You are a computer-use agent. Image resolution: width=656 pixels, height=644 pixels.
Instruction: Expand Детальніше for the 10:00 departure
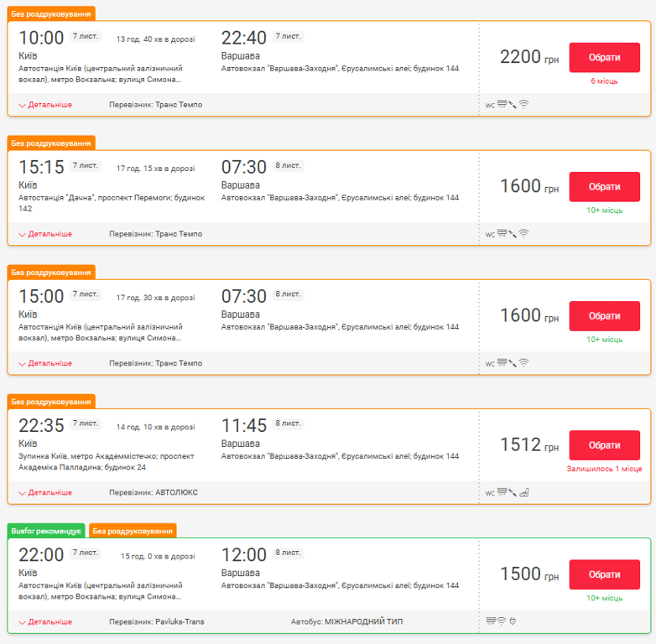coord(45,105)
